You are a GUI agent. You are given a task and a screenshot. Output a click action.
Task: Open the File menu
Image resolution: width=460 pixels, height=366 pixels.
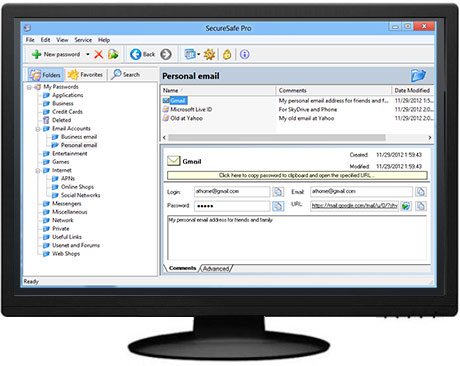30,40
